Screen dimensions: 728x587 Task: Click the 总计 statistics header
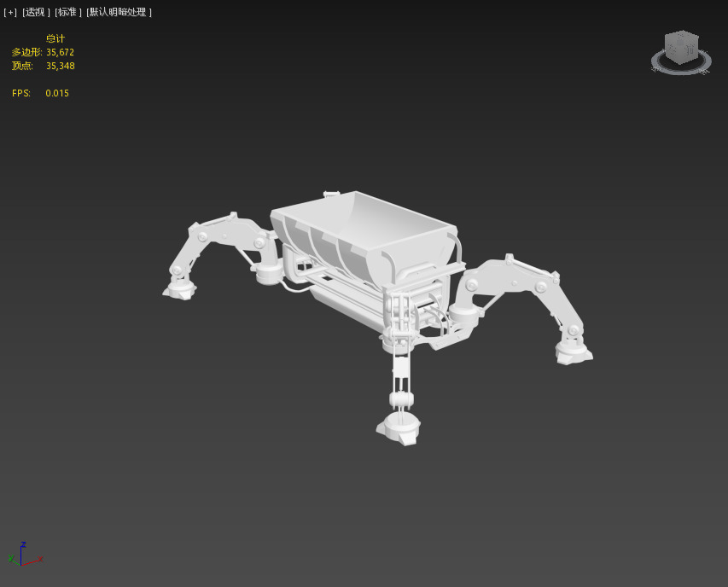click(55, 38)
